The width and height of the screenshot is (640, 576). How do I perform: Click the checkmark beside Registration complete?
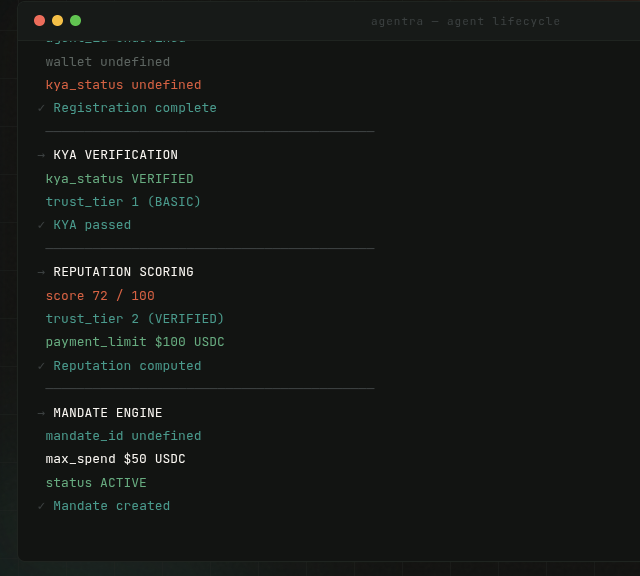[41, 108]
